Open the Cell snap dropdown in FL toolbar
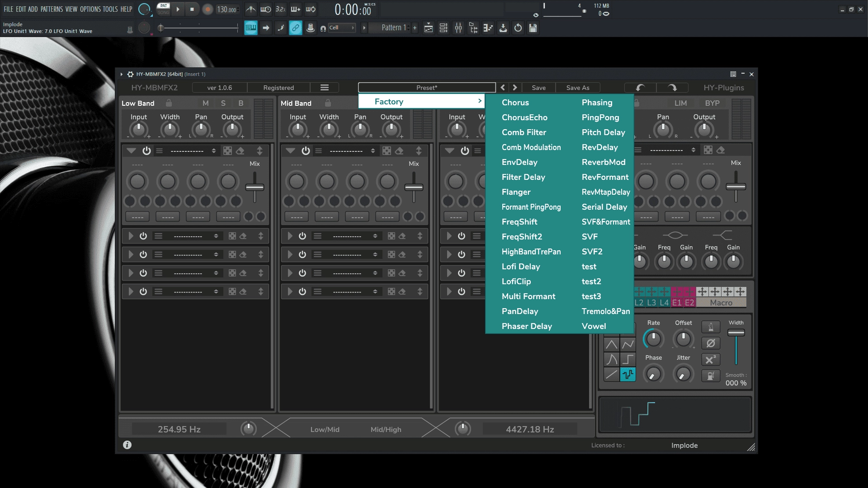 [341, 28]
